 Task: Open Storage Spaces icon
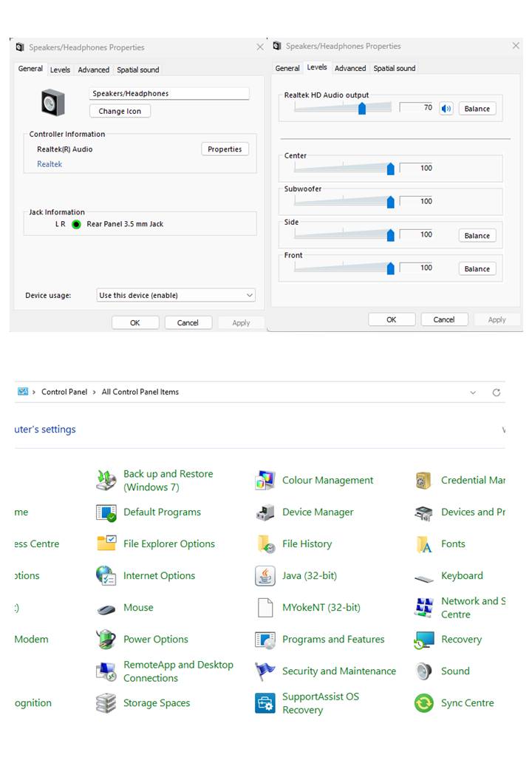(106, 703)
